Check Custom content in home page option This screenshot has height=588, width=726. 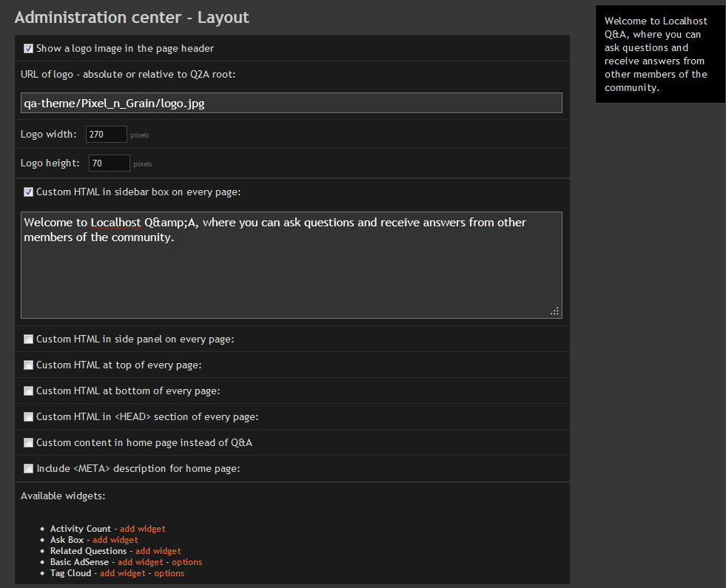pos(28,443)
